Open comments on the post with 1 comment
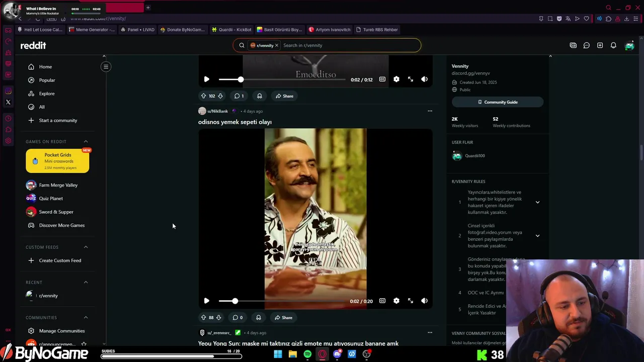This screenshot has width=644, height=362. point(238,96)
